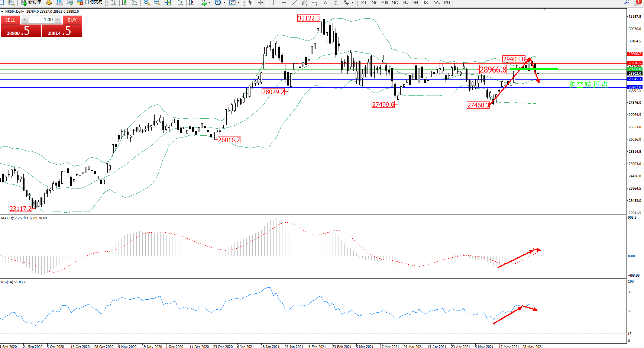Click the chart shift triangle marker
This screenshot has width=644, height=348.
tap(545, 10)
